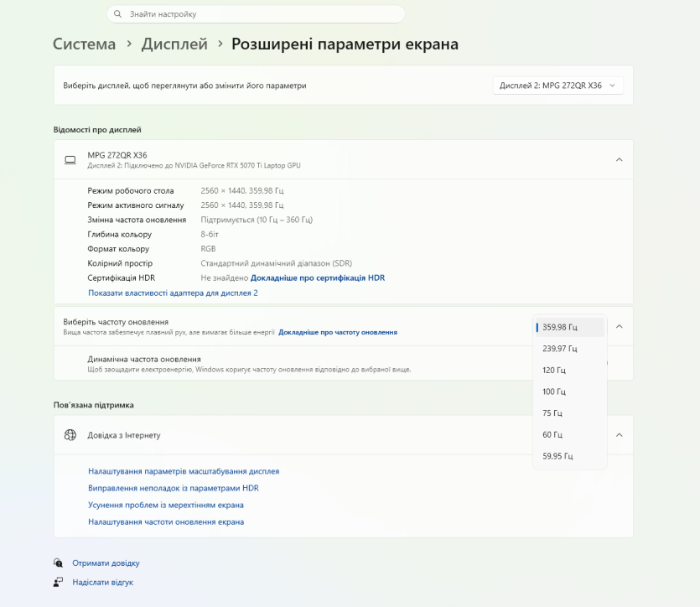Open the Дисплей 2: MPG 272QR X36 dropdown
The width and height of the screenshot is (700, 607).
[558, 86]
